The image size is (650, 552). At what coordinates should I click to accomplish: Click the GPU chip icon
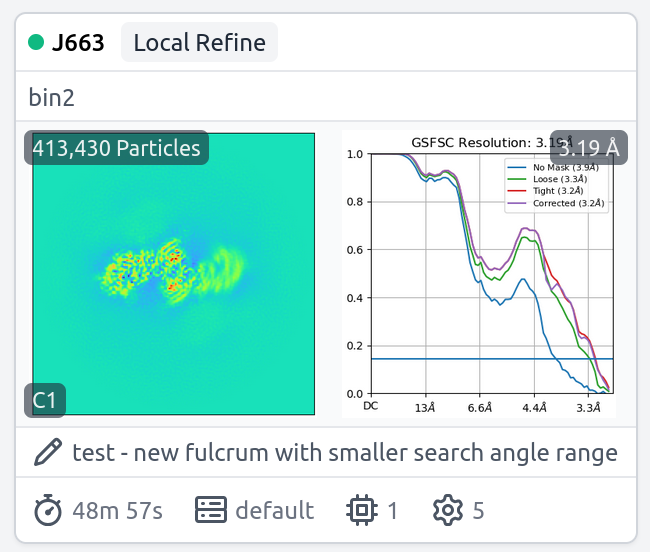(360, 511)
